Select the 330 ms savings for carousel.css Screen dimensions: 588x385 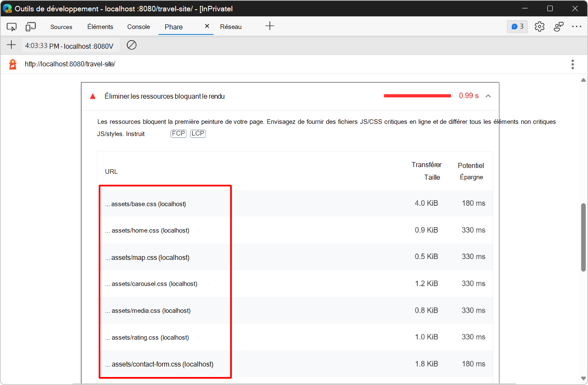pos(473,283)
